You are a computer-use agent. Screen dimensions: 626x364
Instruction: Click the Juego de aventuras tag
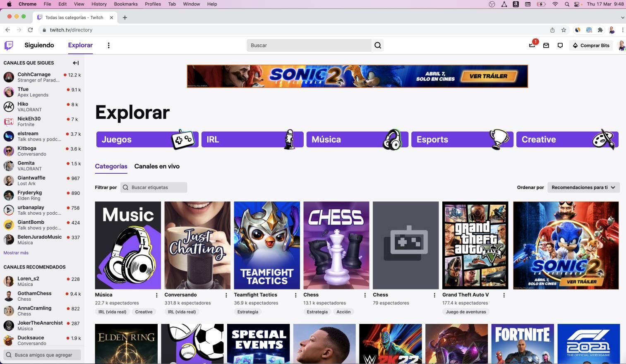pyautogui.click(x=466, y=312)
